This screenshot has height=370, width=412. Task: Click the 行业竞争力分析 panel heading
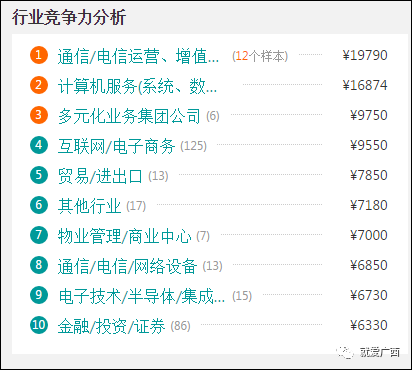point(69,17)
